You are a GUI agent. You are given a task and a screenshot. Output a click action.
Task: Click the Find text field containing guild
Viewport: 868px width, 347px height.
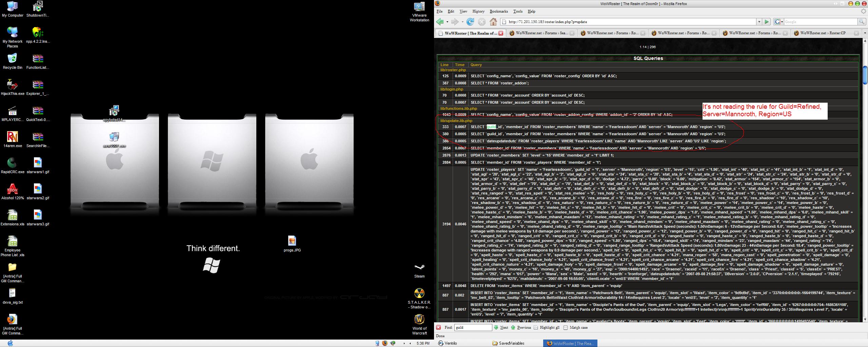tap(473, 327)
